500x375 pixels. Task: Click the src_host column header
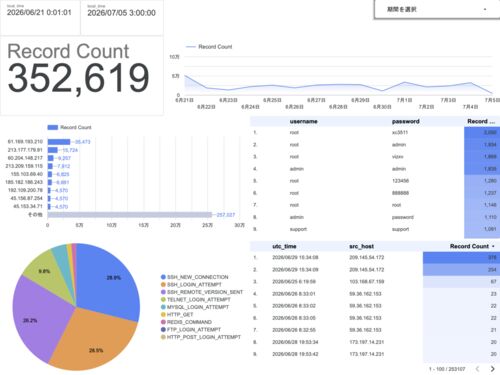pos(361,246)
